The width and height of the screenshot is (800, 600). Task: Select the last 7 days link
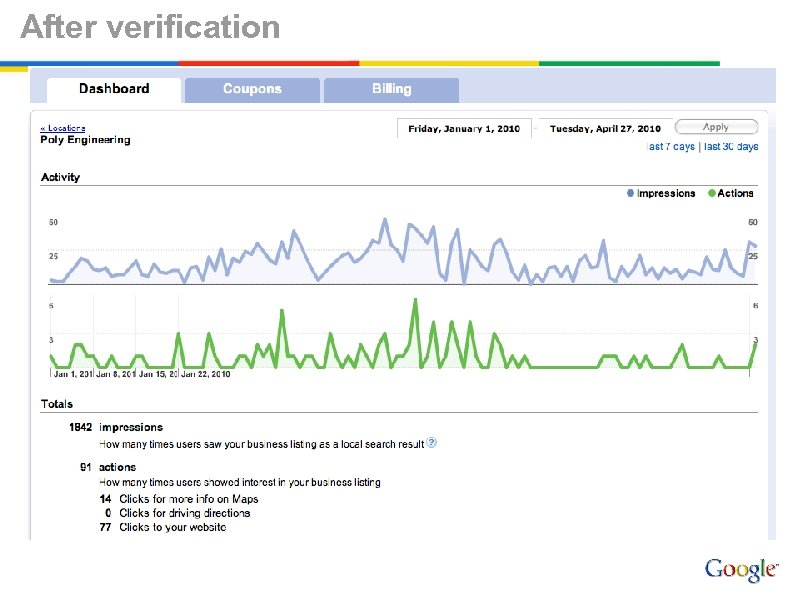point(671,147)
